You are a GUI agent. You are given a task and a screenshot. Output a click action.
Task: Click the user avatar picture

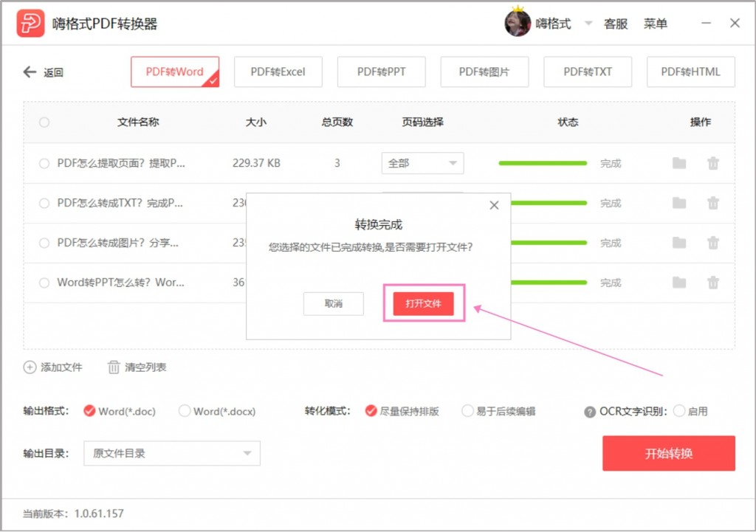518,23
